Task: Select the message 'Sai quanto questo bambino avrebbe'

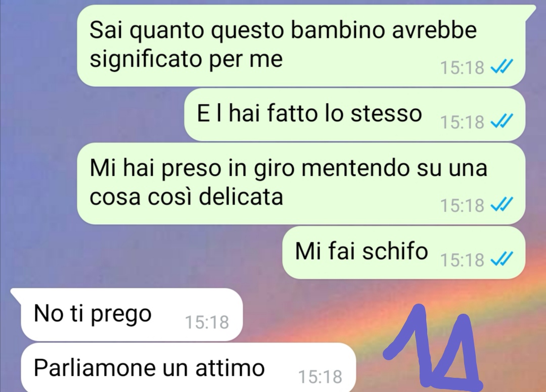Action: (x=301, y=45)
